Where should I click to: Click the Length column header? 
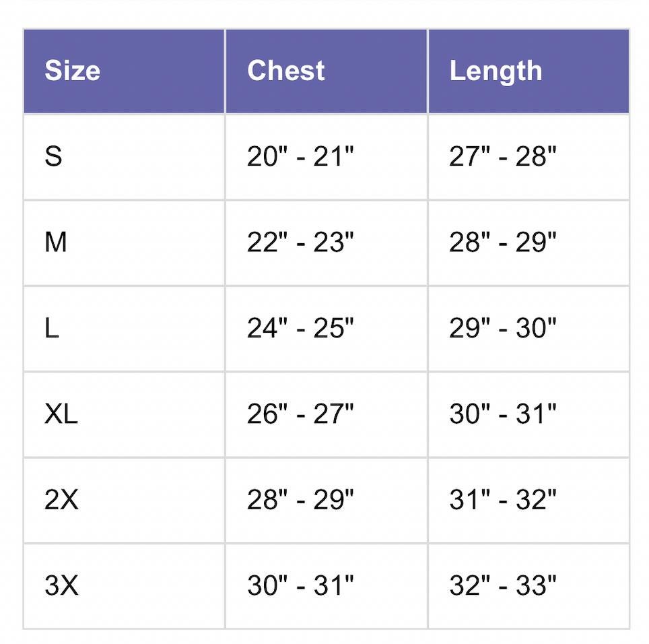496,71
